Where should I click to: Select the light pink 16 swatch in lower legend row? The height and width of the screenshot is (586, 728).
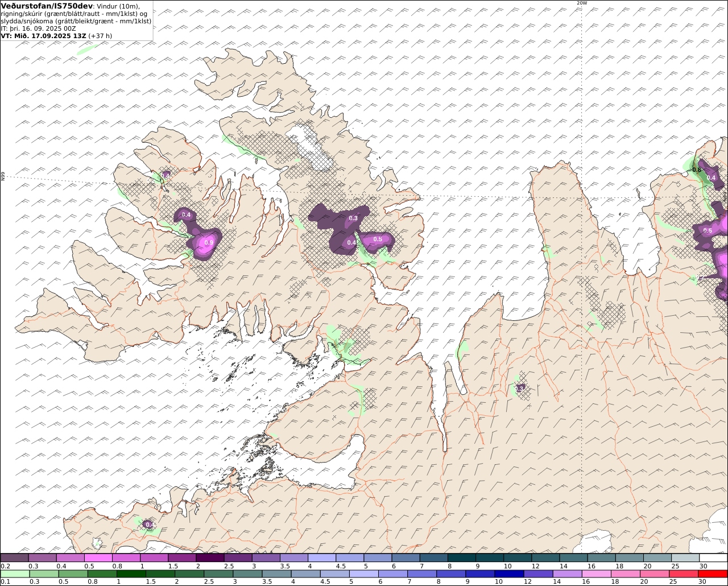pos(596,573)
